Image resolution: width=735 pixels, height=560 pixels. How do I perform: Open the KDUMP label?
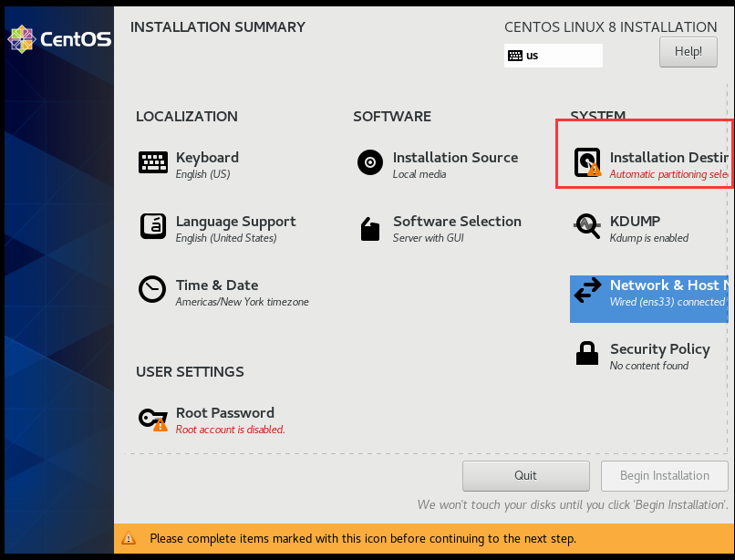(x=635, y=221)
